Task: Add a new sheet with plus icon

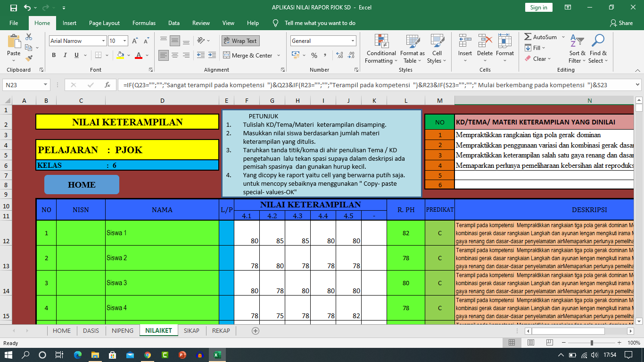Action: tap(256, 331)
